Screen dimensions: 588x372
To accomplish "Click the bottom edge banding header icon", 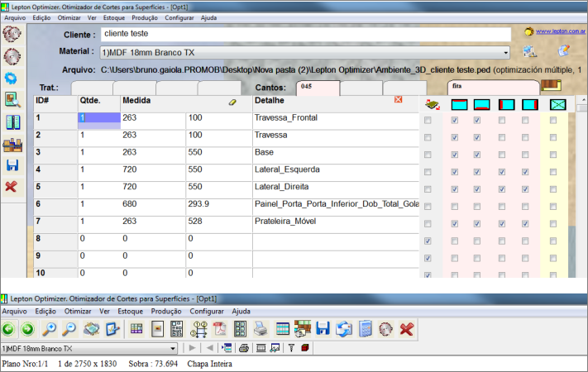I will point(482,105).
